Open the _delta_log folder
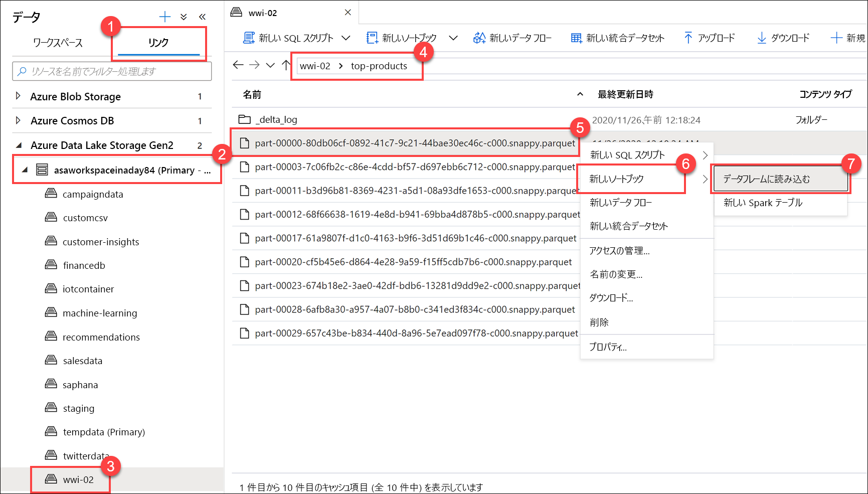Image resolution: width=868 pixels, height=494 pixels. 276,119
